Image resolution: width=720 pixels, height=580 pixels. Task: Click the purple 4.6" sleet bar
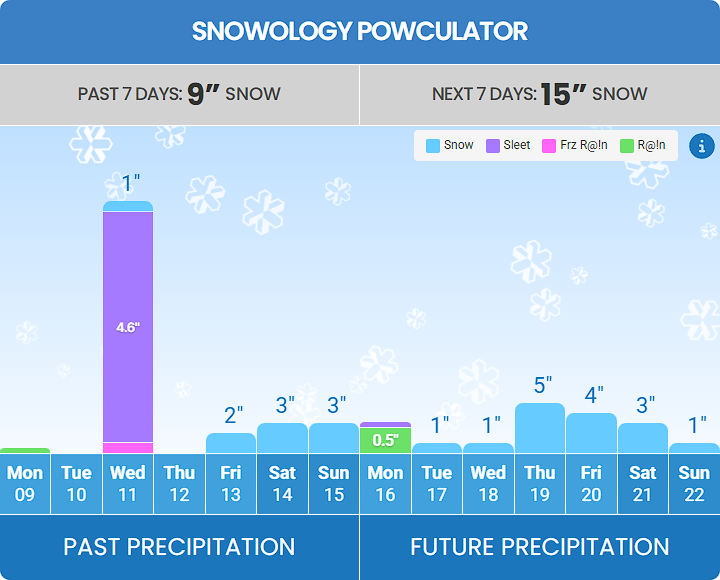128,326
